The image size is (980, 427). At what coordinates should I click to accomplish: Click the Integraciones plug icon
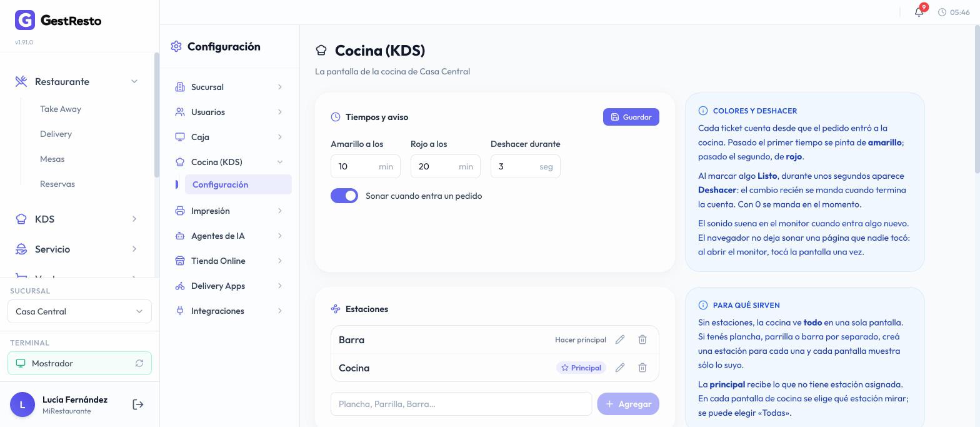[x=180, y=311]
